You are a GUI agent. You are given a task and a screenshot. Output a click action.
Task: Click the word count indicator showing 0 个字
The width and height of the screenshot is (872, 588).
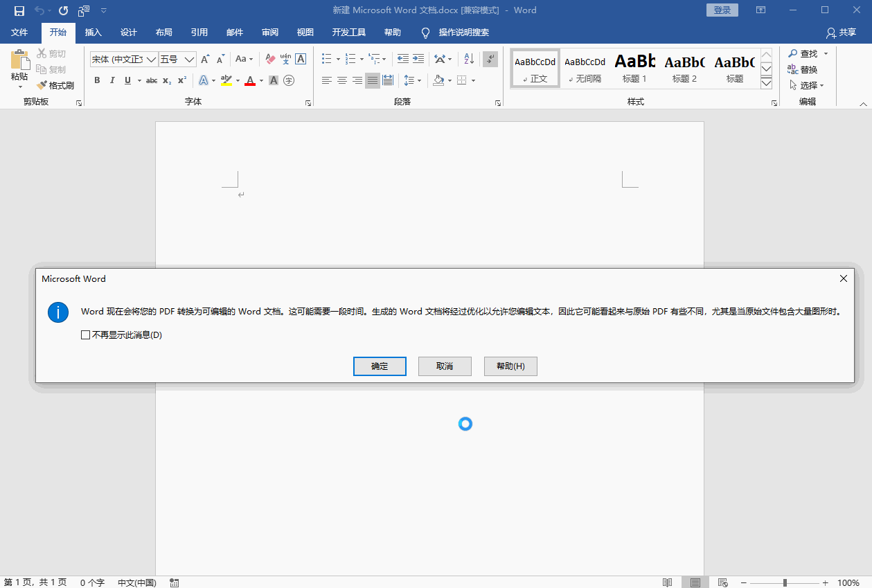(x=92, y=582)
